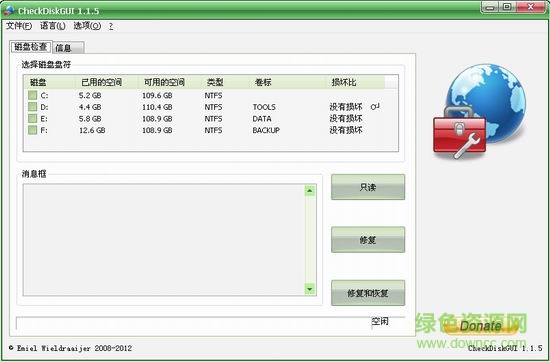Image resolution: width=550 pixels, height=362 pixels.
Task: Click the Donate button
Action: (481, 327)
